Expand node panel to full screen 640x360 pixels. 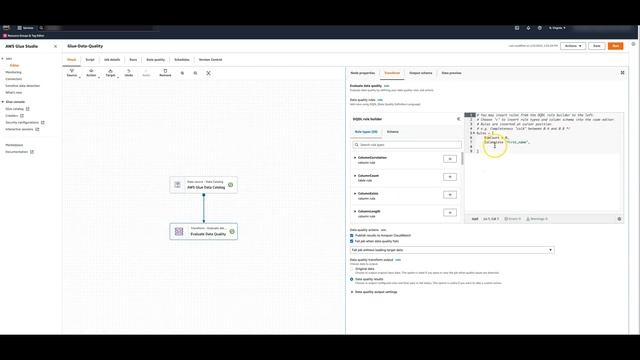coord(622,73)
